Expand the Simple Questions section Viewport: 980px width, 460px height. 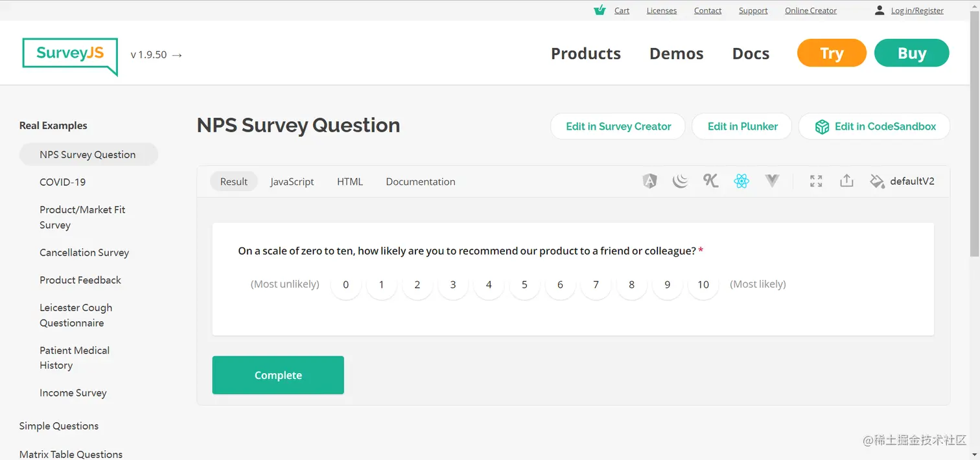59,426
